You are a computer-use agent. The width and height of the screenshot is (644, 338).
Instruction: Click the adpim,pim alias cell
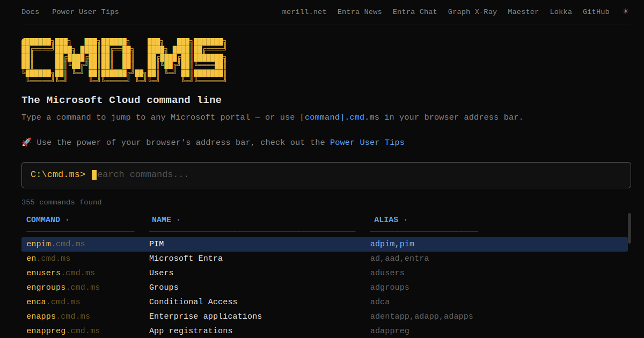tap(392, 244)
